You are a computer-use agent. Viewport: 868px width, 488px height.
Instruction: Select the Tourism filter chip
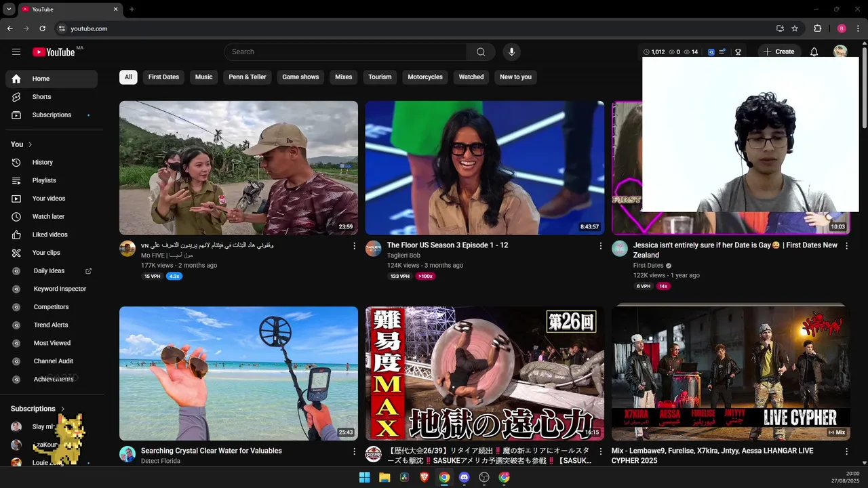pyautogui.click(x=380, y=77)
